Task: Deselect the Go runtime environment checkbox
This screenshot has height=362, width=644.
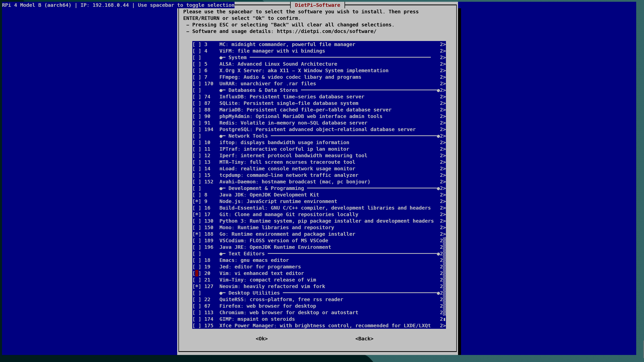Action: [197, 234]
